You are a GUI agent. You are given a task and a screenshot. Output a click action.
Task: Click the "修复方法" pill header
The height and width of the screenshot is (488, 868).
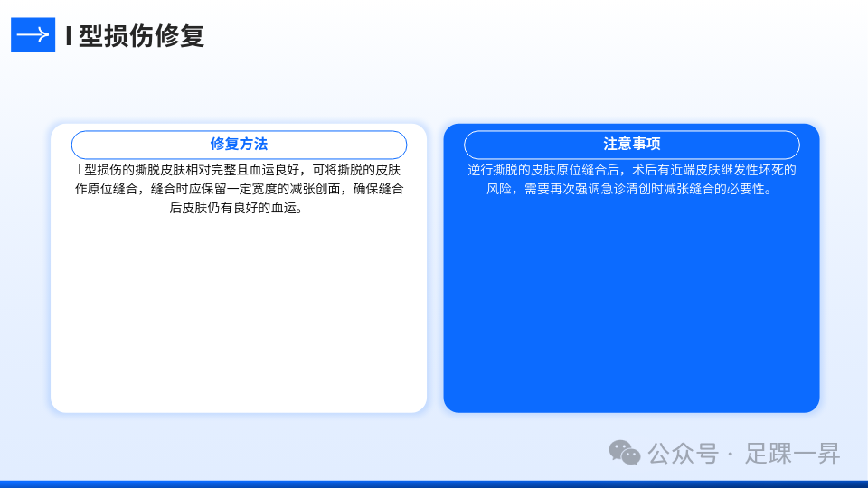coord(239,145)
